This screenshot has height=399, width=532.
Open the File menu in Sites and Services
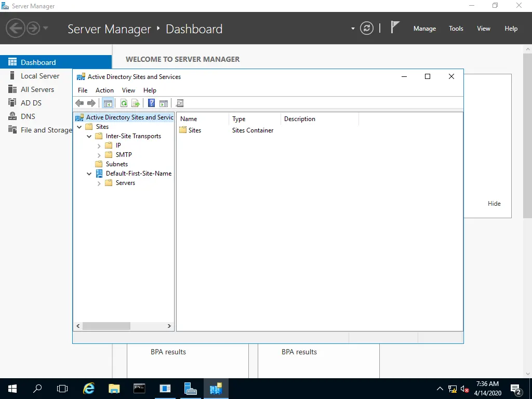pyautogui.click(x=83, y=90)
